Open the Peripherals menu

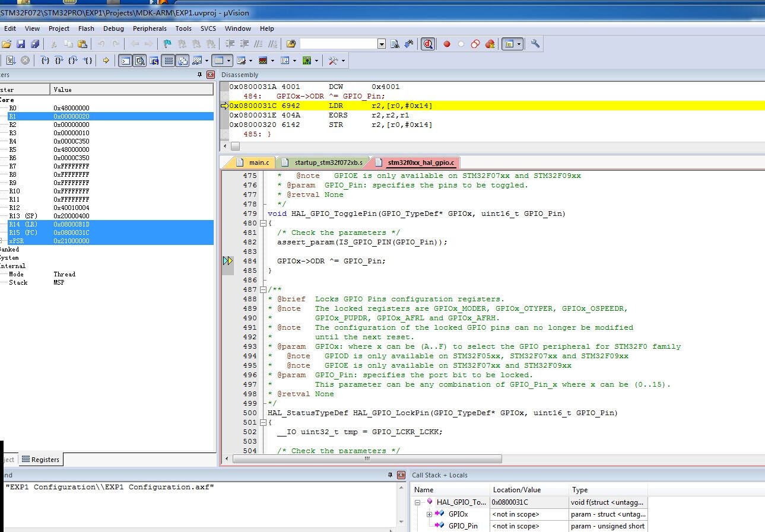(x=150, y=28)
